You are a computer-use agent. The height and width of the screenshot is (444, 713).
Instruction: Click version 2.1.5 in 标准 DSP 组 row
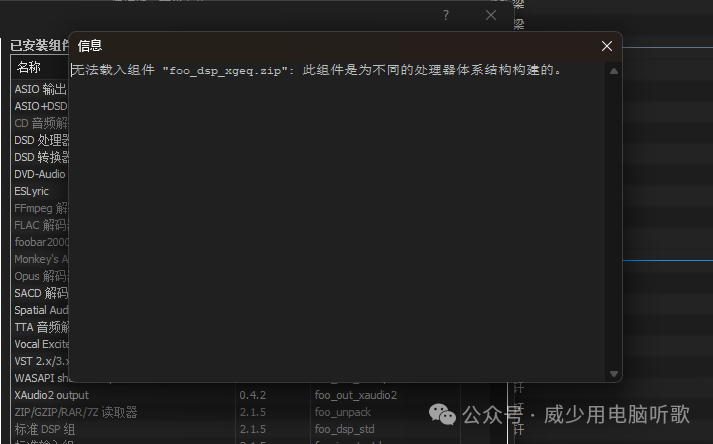coord(252,429)
